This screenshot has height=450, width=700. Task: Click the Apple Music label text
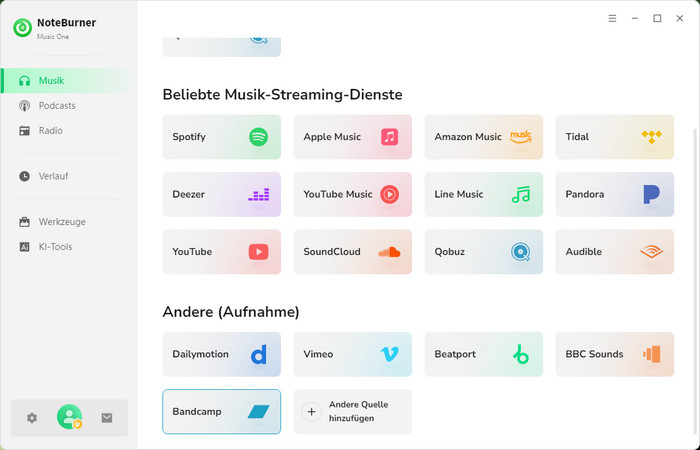coord(332,137)
